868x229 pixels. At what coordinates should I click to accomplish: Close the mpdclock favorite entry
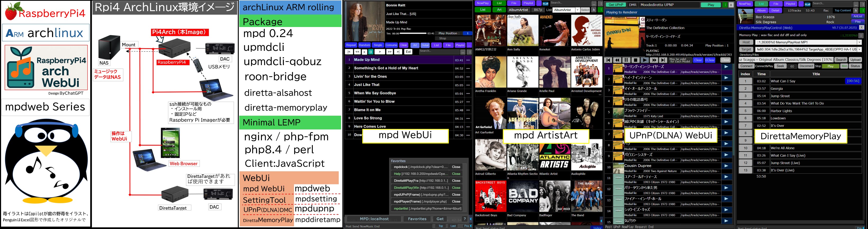pyautogui.click(x=456, y=167)
